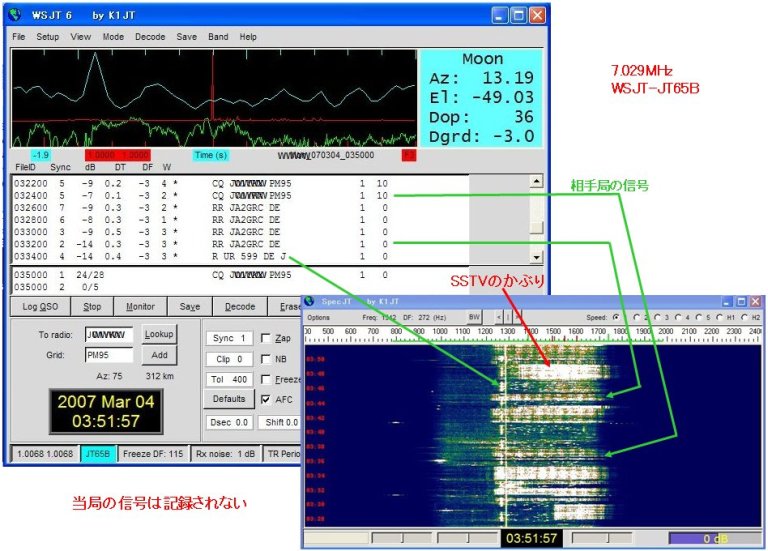Viewport: 768px width, 551px height.
Task: Click the cyan -1.9 value label
Action: (x=41, y=155)
